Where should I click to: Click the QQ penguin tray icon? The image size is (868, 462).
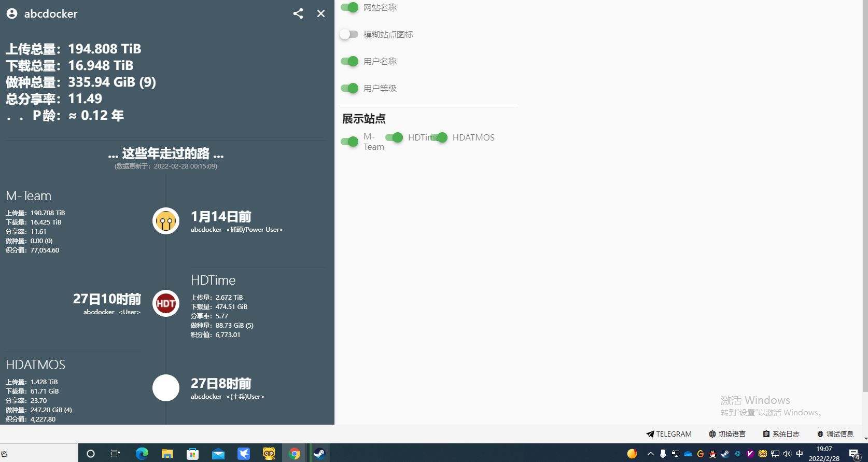713,454
